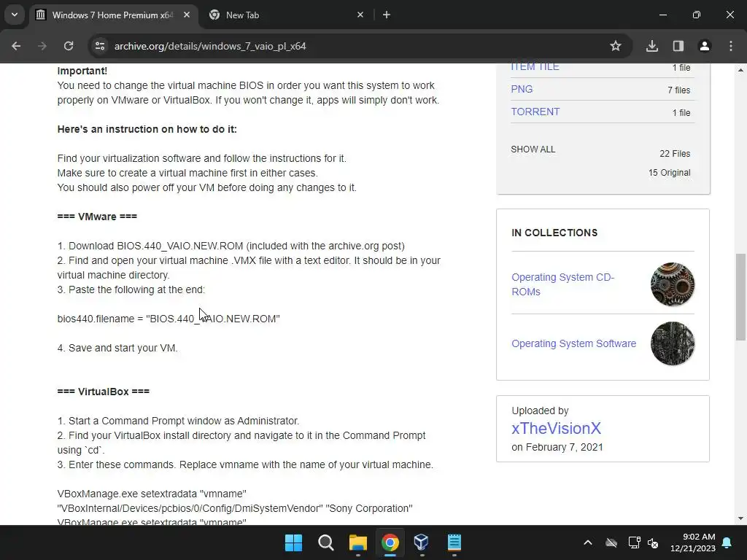
Task: Open the Chrome three-dot menu
Action: click(731, 46)
